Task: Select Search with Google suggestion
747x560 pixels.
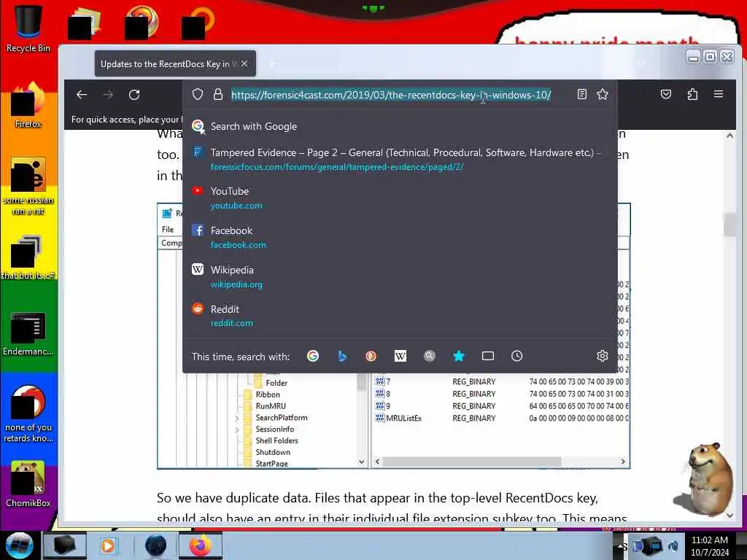Action: tap(400, 126)
